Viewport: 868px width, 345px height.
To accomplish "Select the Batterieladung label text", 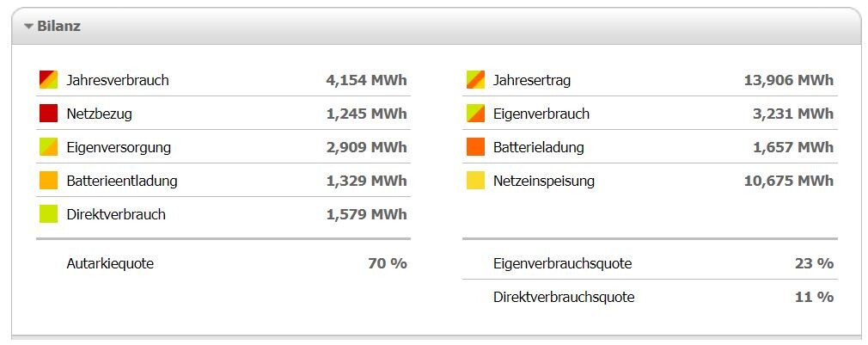I will tap(539, 148).
